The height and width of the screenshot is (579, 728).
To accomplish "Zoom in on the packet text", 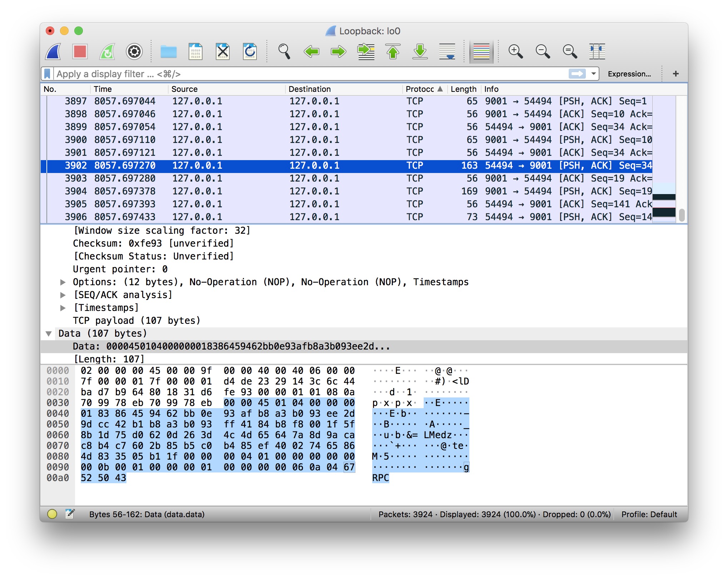I will coord(515,51).
